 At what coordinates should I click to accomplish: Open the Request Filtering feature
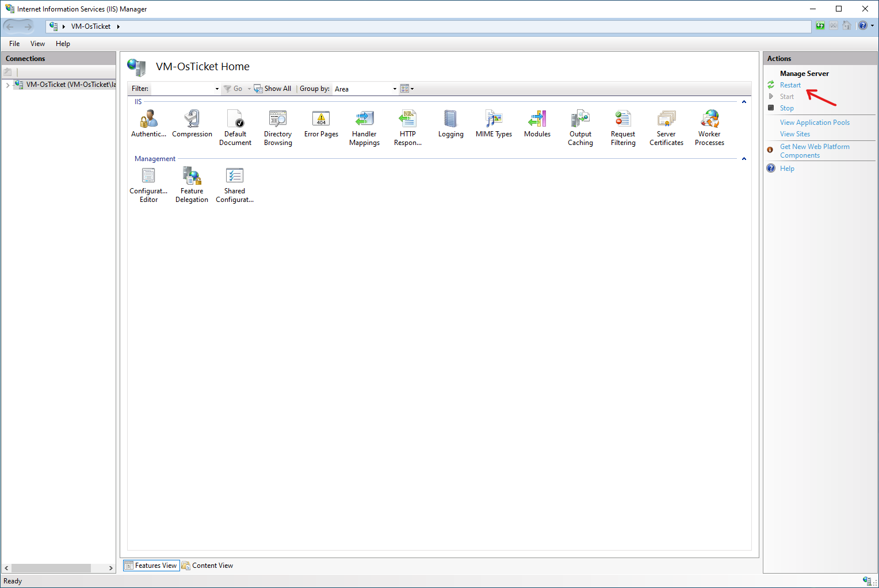(623, 128)
